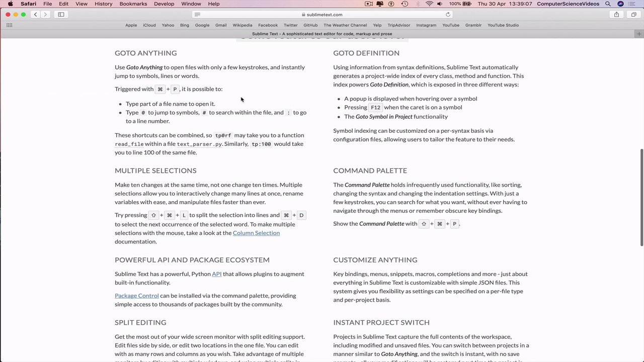
Task: Open Reader view icon in address bar
Action: [x=198, y=15]
